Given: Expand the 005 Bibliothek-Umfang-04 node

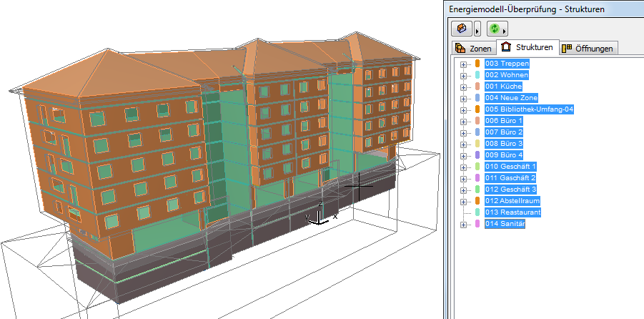Looking at the screenshot, I should [x=463, y=109].
